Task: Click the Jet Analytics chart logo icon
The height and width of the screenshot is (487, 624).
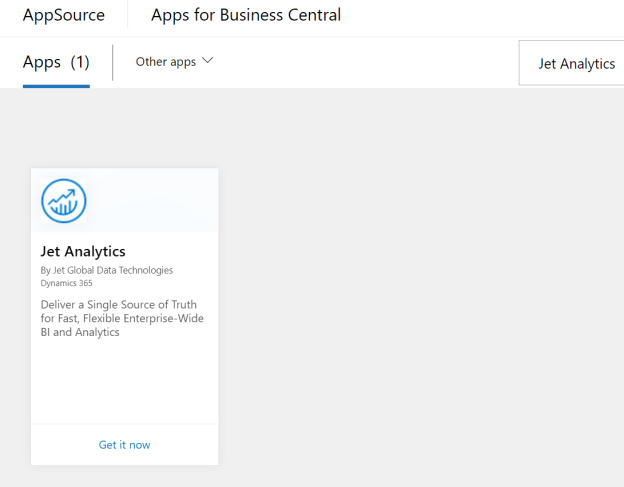Action: point(64,201)
